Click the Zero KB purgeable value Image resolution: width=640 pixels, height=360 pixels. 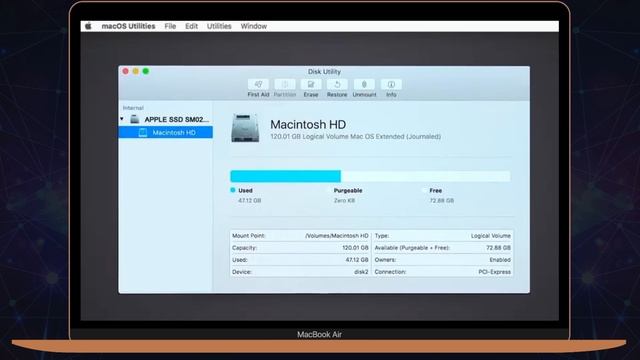click(x=344, y=200)
